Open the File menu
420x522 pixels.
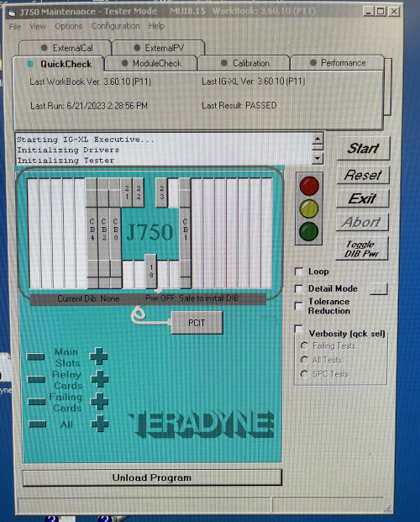tap(14, 26)
